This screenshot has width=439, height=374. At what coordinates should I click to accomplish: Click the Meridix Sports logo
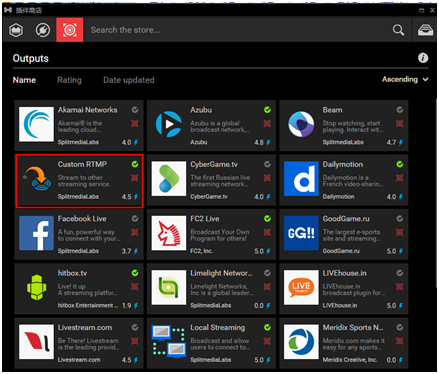(x=301, y=342)
